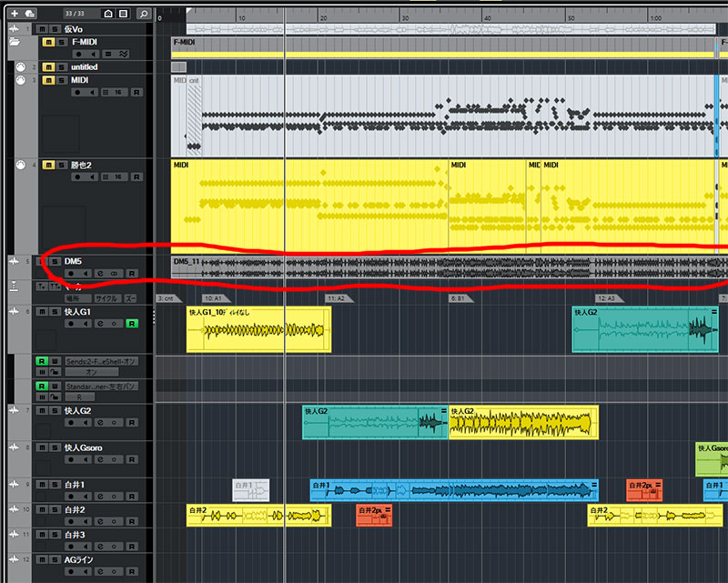
Task: Select the yellow MIDI part on 勝也2 track
Action: coord(309,206)
